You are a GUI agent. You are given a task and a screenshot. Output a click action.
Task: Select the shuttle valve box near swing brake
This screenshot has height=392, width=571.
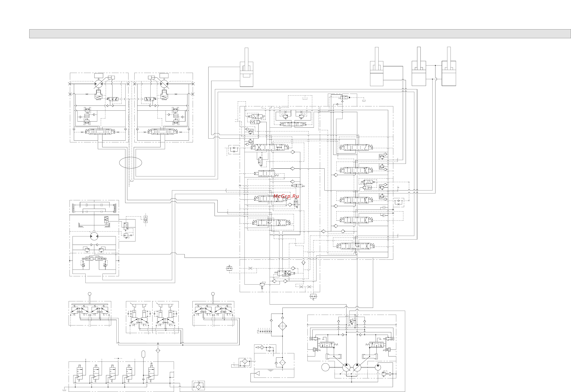(146, 219)
